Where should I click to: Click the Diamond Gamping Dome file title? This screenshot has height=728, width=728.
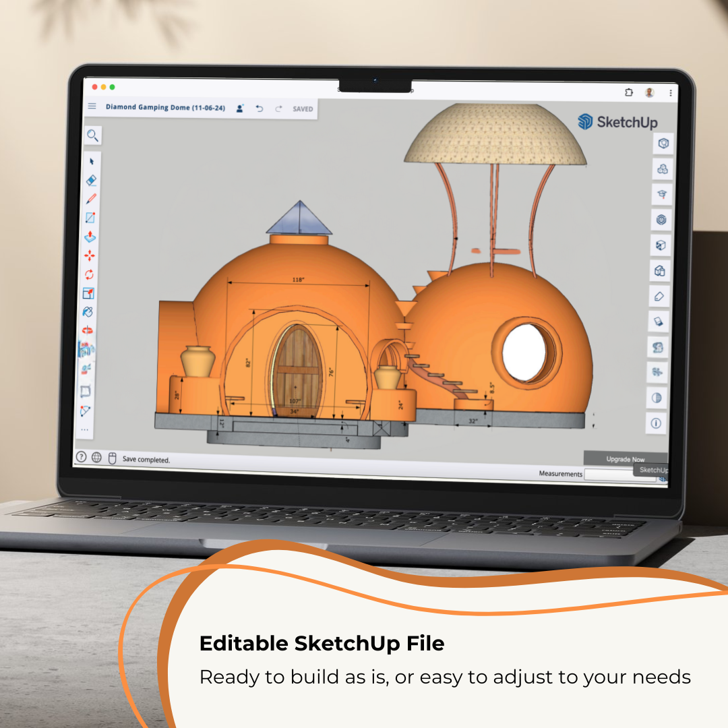(165, 107)
